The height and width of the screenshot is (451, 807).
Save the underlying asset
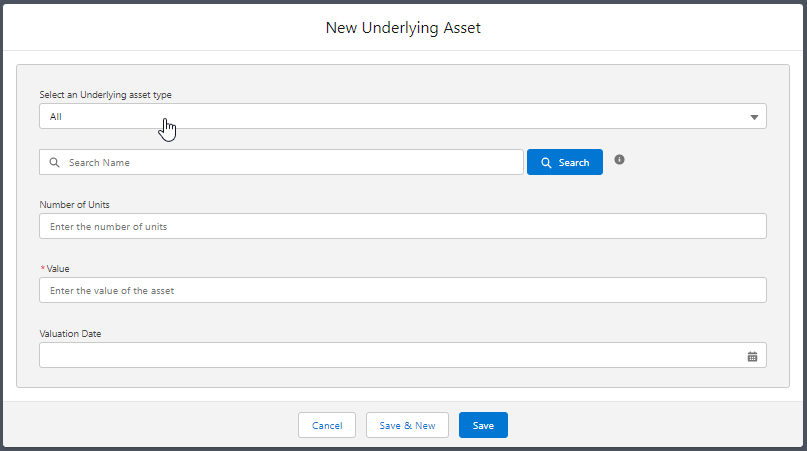[483, 425]
